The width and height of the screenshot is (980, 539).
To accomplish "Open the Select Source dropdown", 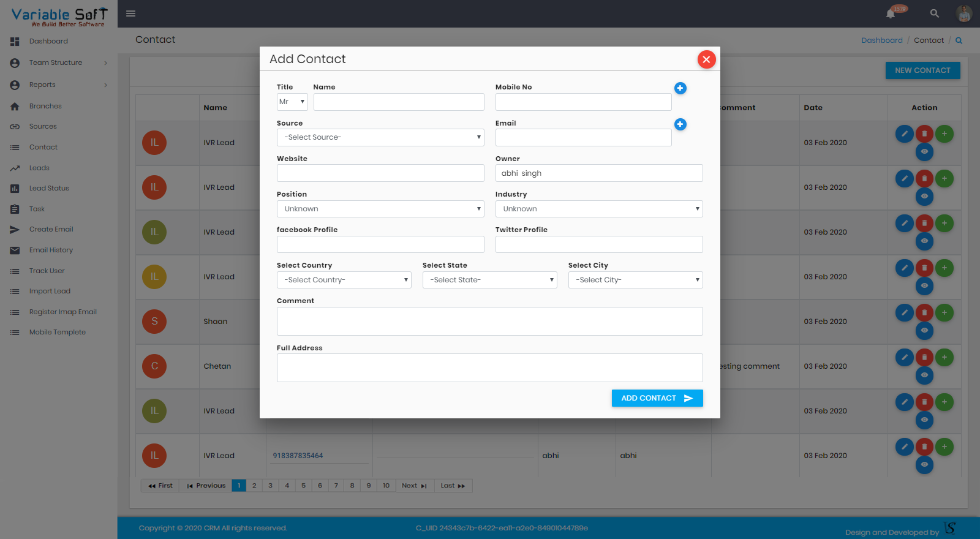I will tap(380, 137).
